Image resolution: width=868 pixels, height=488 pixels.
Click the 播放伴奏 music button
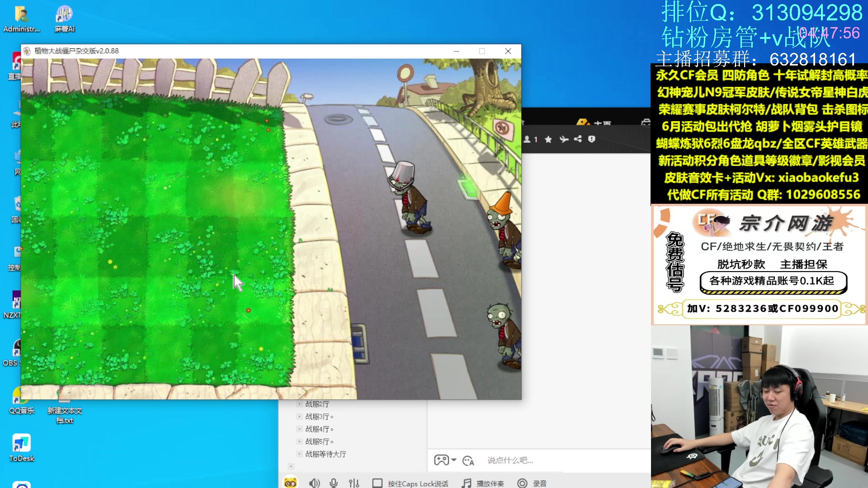483,483
